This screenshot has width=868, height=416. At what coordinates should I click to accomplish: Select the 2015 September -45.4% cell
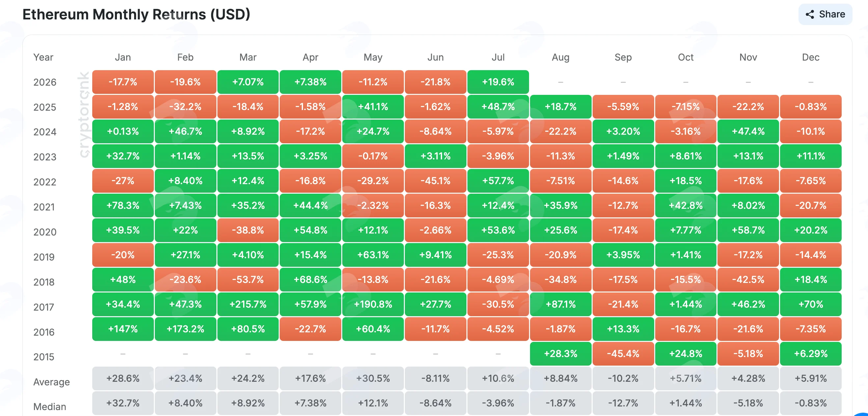click(623, 354)
